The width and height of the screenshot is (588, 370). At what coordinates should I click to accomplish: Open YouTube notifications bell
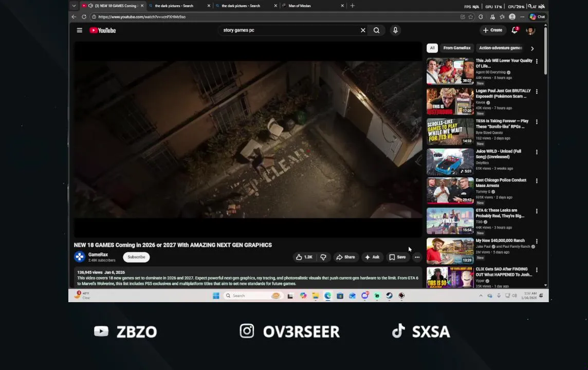coord(514,30)
